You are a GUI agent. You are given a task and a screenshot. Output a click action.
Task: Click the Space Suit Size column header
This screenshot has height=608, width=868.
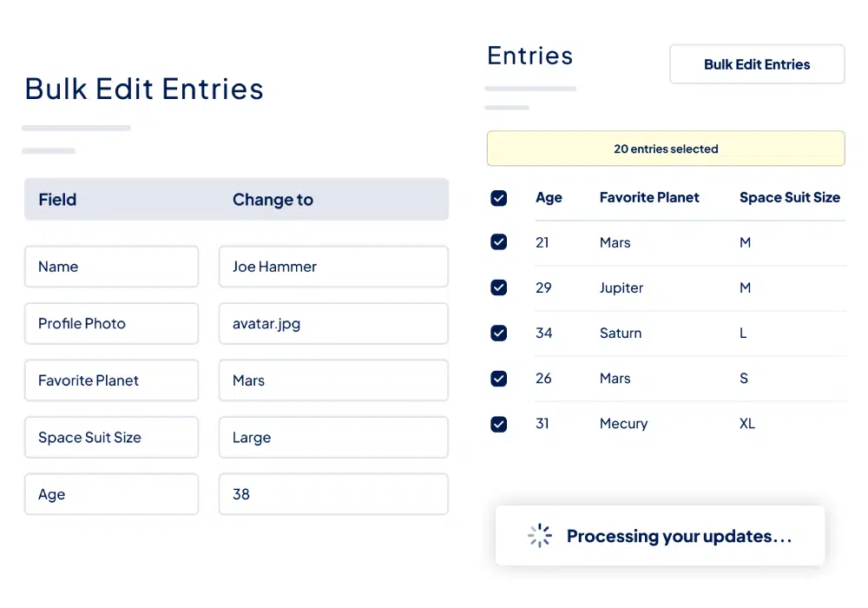pos(789,198)
